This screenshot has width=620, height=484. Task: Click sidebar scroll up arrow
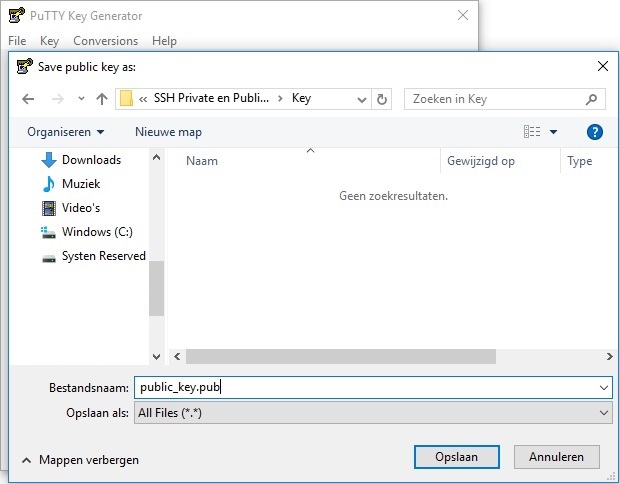coord(157,157)
